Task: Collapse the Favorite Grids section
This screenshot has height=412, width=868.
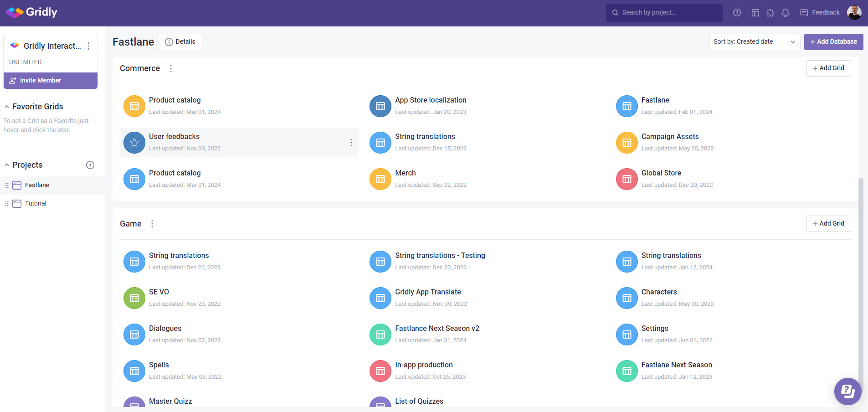Action: coord(6,106)
